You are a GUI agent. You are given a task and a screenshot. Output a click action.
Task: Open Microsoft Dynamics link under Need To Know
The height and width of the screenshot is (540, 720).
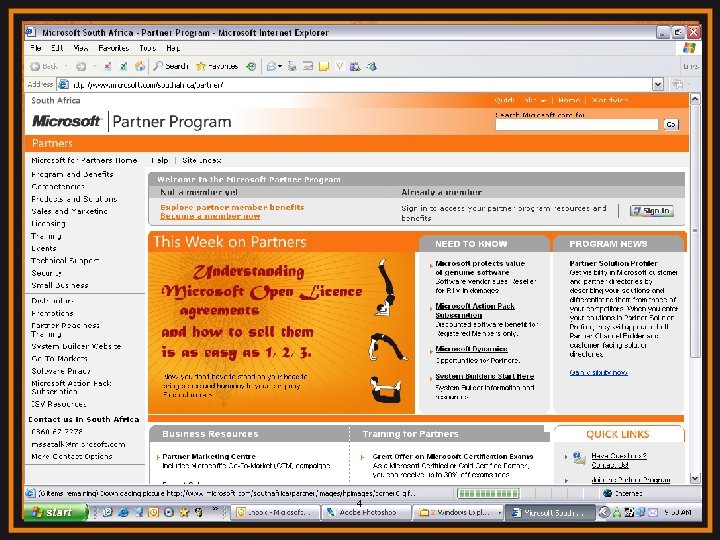(471, 349)
